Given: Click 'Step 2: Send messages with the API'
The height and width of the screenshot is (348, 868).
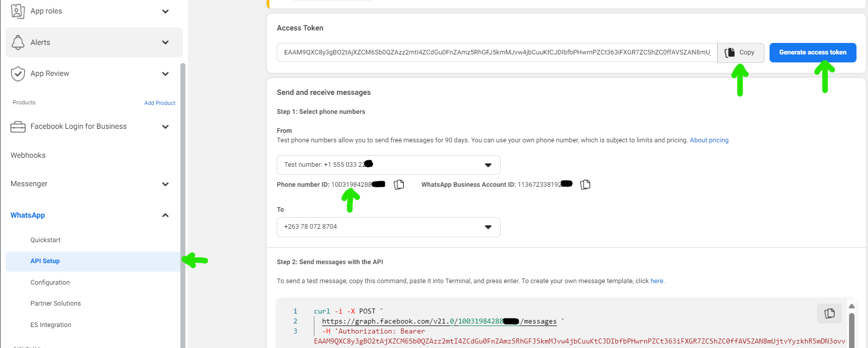Looking at the screenshot, I should [x=330, y=262].
